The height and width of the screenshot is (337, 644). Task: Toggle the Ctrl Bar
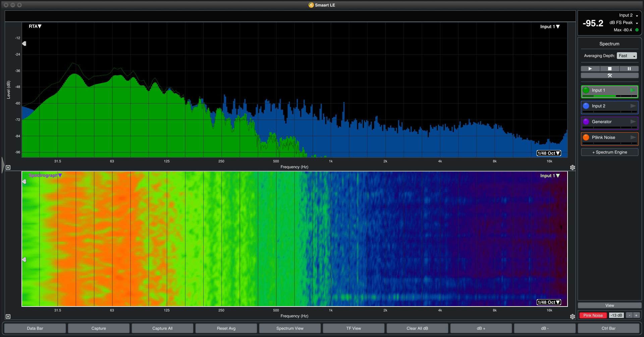(x=608, y=328)
